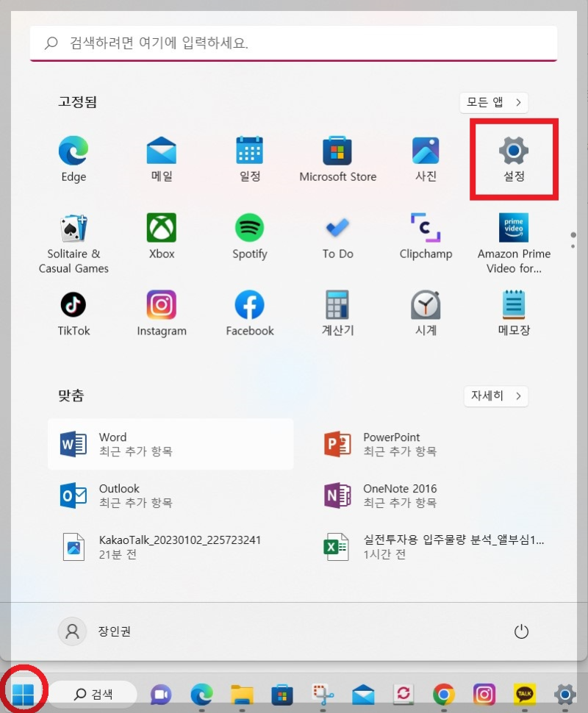The image size is (588, 713).
Task: Open PowerPoint from recommended list
Action: pos(434,444)
